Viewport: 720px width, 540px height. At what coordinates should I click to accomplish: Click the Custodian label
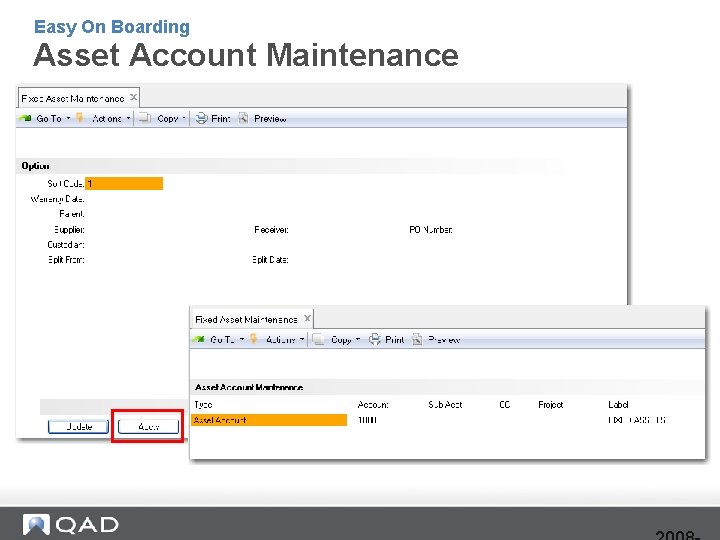tap(66, 244)
